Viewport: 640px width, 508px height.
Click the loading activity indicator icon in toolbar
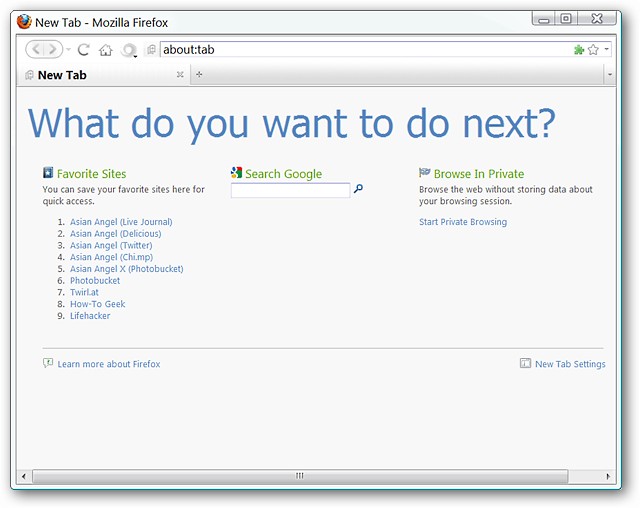click(x=129, y=50)
